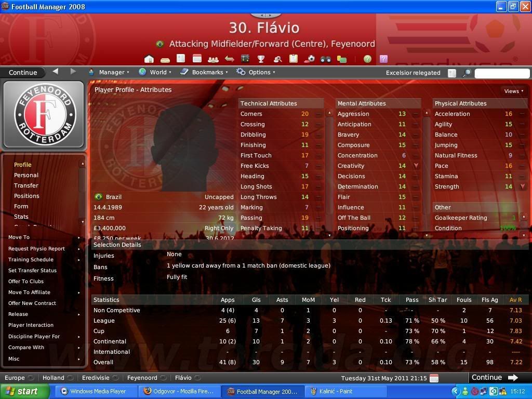
Task: Open the newspaper icon in toolbar
Action: 181,59
